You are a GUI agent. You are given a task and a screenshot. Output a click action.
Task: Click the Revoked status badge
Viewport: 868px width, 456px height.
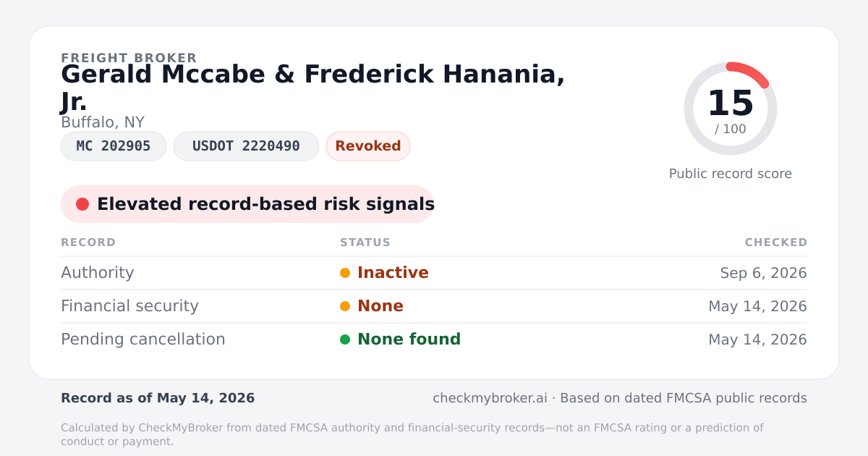368,146
